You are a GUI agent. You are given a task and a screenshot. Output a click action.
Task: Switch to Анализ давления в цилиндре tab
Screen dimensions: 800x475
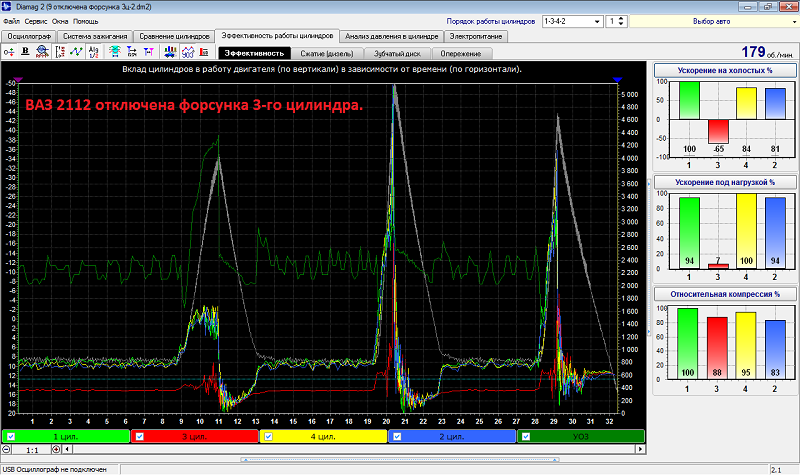[x=391, y=36]
